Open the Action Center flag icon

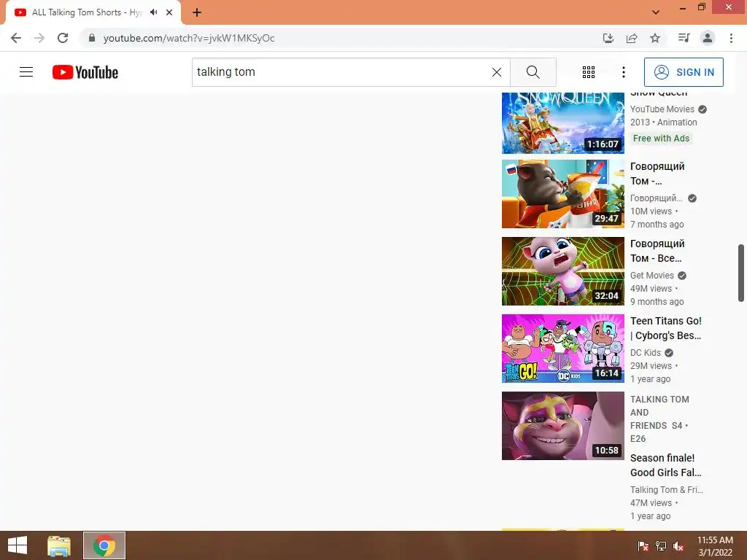tap(643, 546)
